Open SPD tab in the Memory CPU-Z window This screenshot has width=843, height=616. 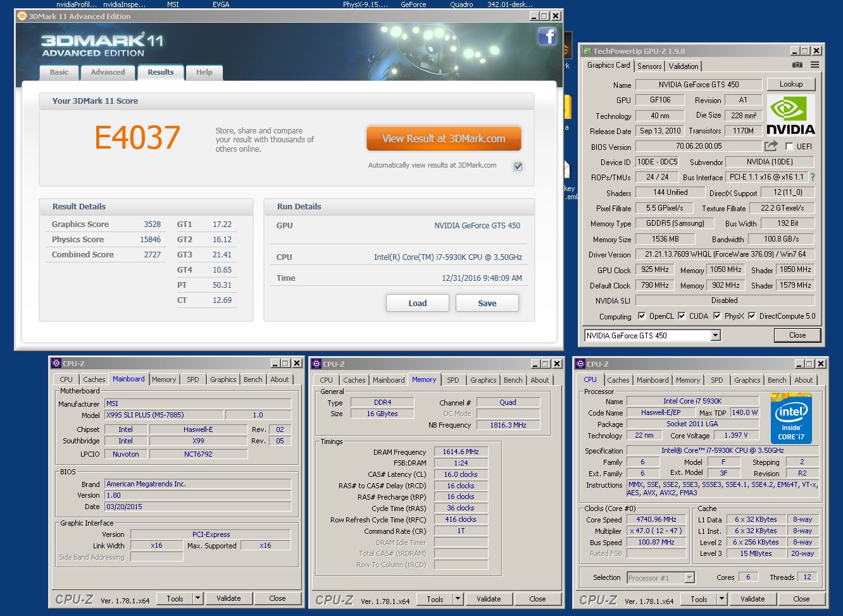[453, 380]
